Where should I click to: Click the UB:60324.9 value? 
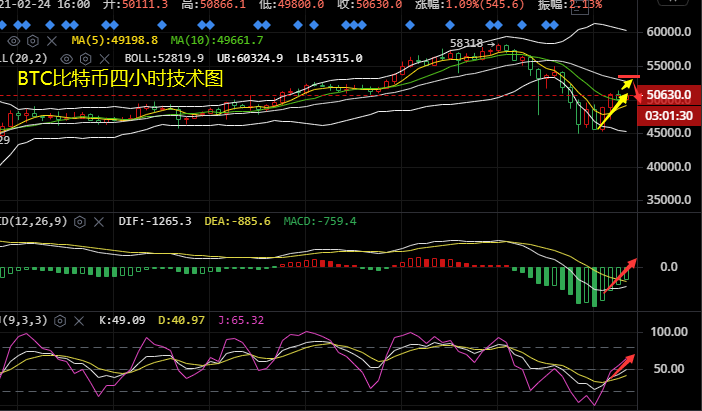250,58
